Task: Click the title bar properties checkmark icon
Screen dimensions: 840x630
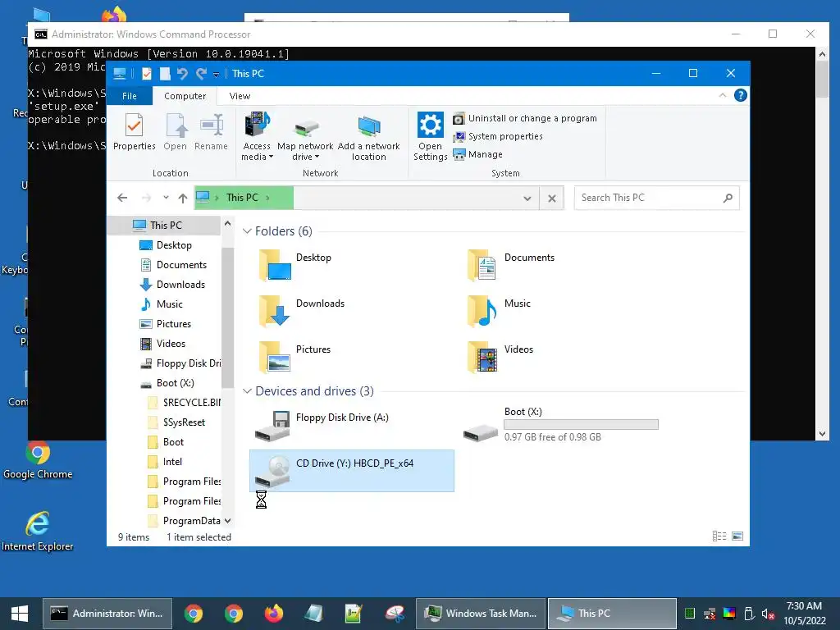Action: tap(146, 74)
